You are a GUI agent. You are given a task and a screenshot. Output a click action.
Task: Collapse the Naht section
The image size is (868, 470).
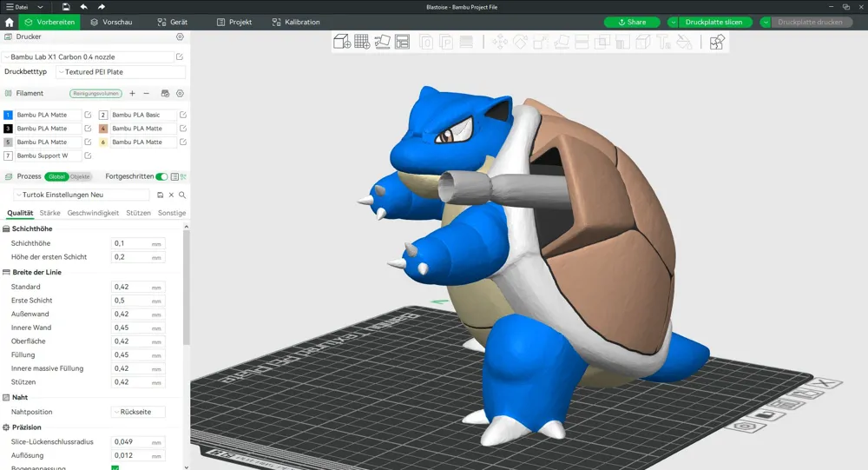16,397
